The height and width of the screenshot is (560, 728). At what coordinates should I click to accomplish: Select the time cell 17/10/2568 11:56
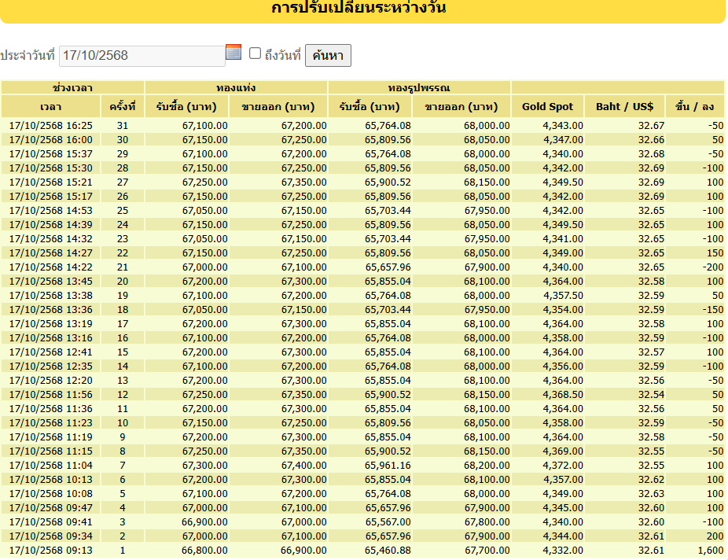(50, 395)
